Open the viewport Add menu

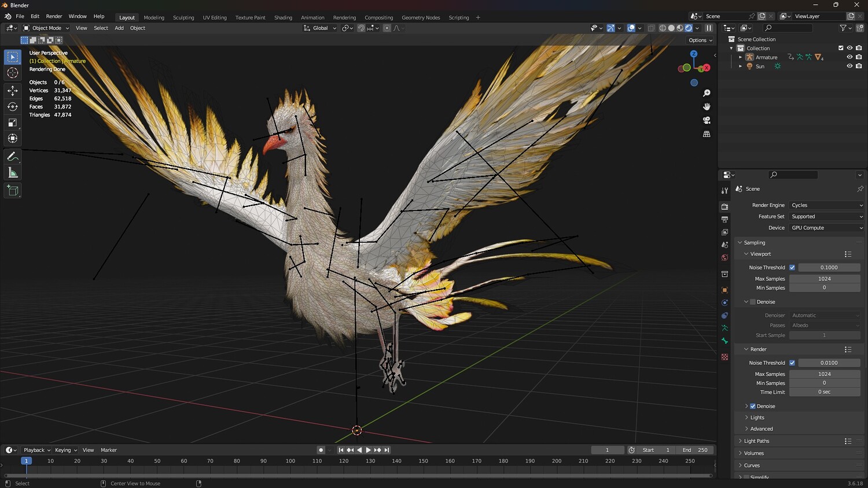pyautogui.click(x=119, y=28)
